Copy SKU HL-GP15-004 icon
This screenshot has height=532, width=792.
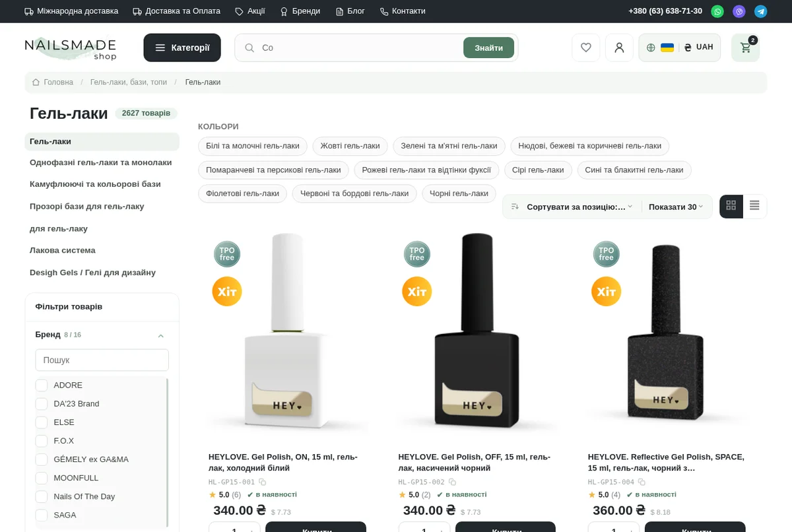(642, 482)
